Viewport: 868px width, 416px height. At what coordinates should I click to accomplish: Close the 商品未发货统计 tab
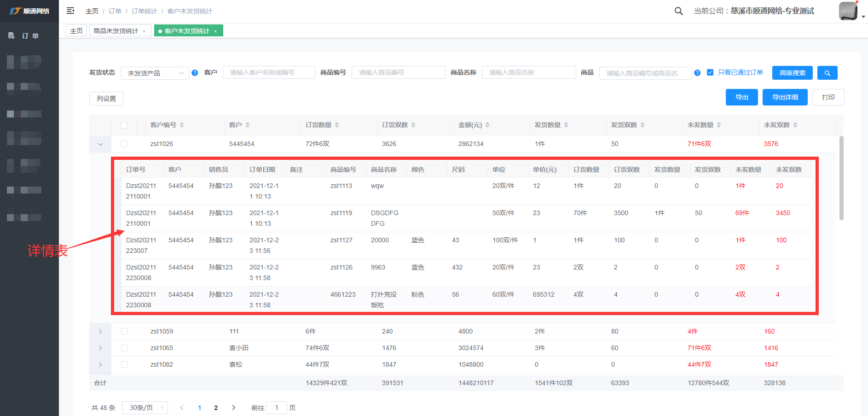coord(144,31)
